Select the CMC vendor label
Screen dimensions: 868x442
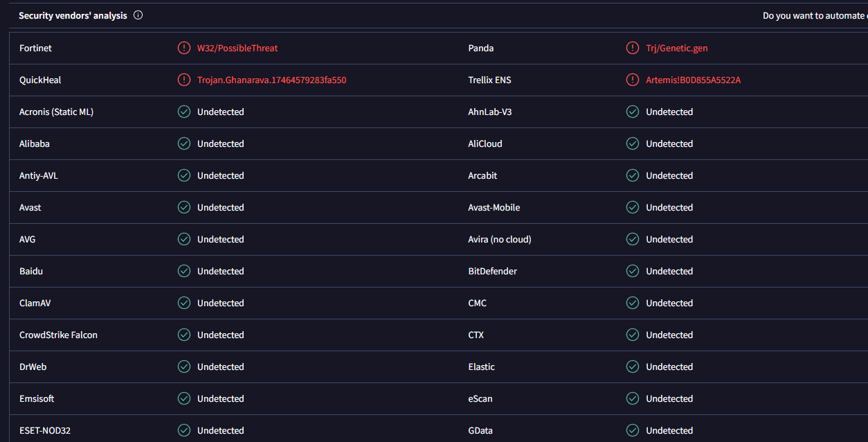click(x=478, y=303)
